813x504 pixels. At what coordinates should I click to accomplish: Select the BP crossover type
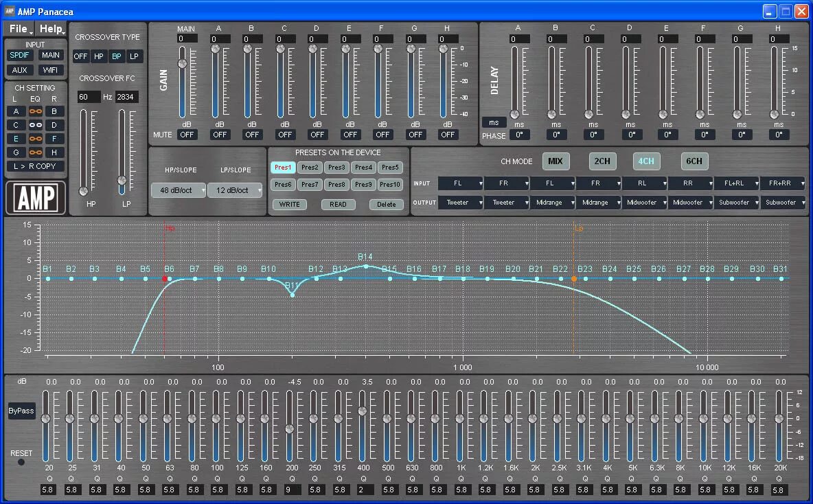117,56
